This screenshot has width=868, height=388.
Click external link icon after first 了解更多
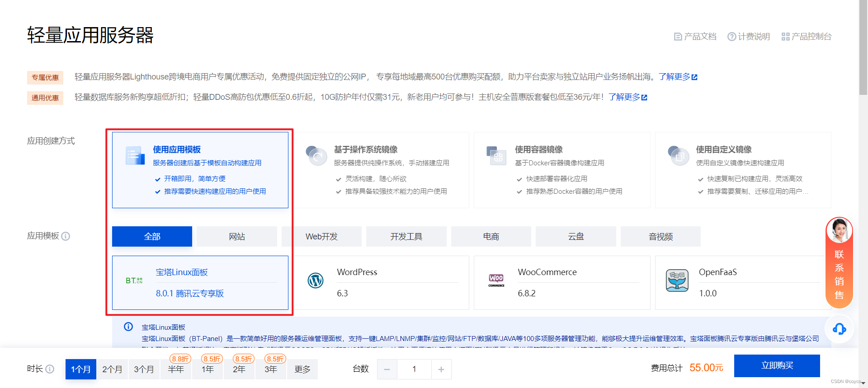(x=694, y=77)
